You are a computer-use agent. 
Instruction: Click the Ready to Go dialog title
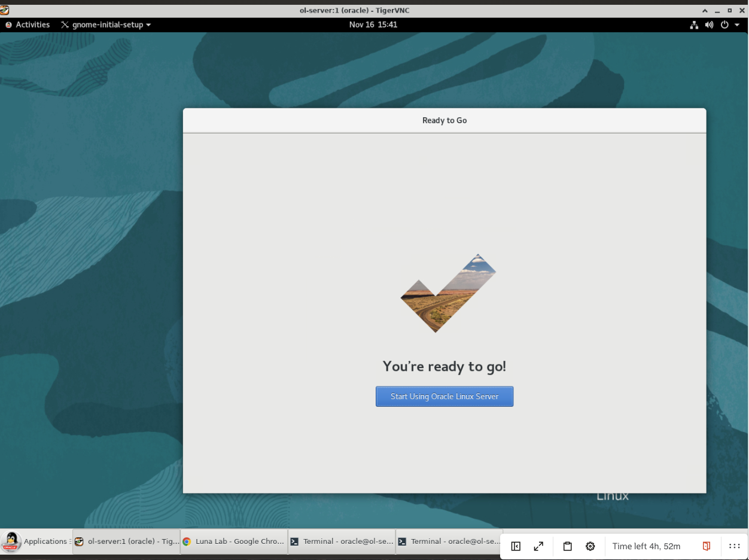(444, 120)
